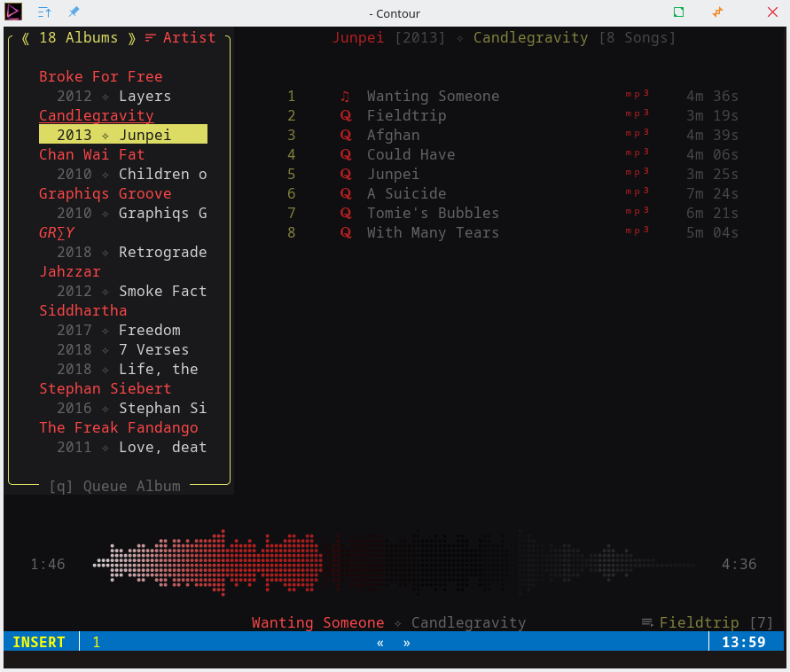Click the sort icon left of Artist
This screenshot has width=790, height=672.
pyautogui.click(x=150, y=37)
